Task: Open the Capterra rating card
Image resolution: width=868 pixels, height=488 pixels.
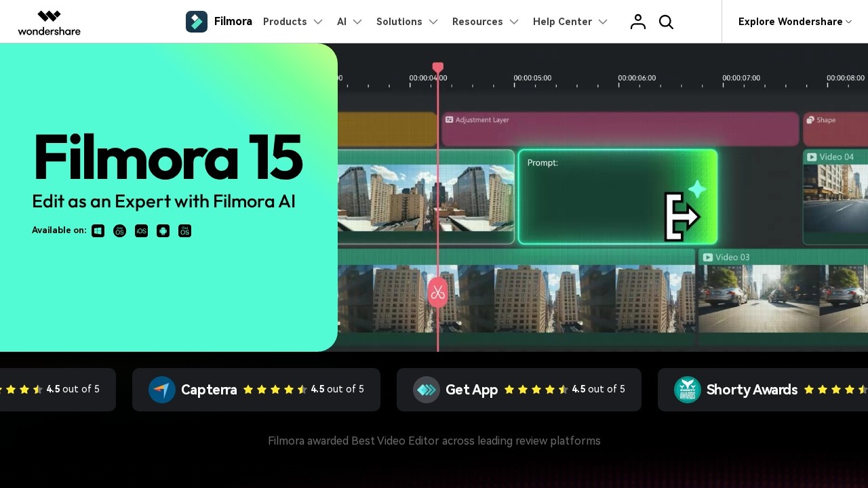Action: (x=256, y=390)
